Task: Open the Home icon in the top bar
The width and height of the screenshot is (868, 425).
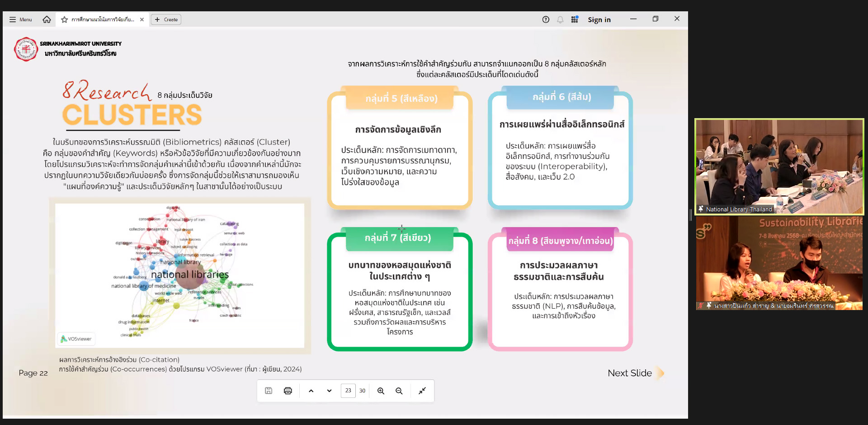Action: (x=47, y=19)
